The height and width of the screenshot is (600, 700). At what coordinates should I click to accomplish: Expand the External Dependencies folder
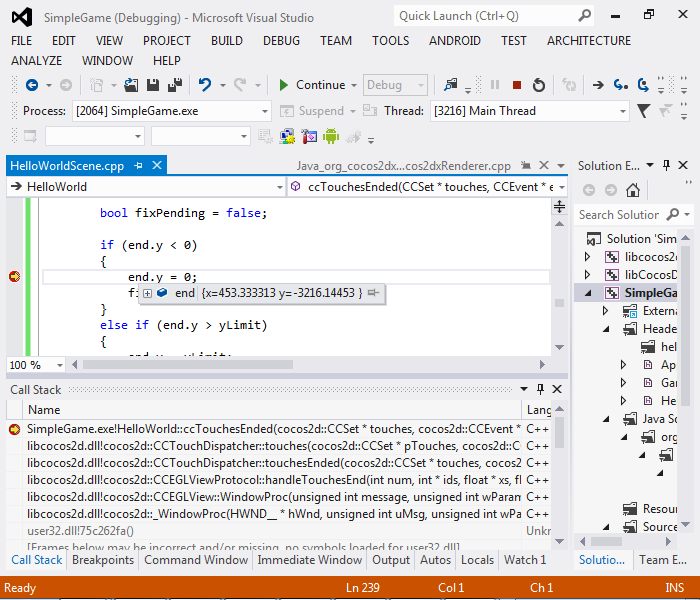(605, 311)
